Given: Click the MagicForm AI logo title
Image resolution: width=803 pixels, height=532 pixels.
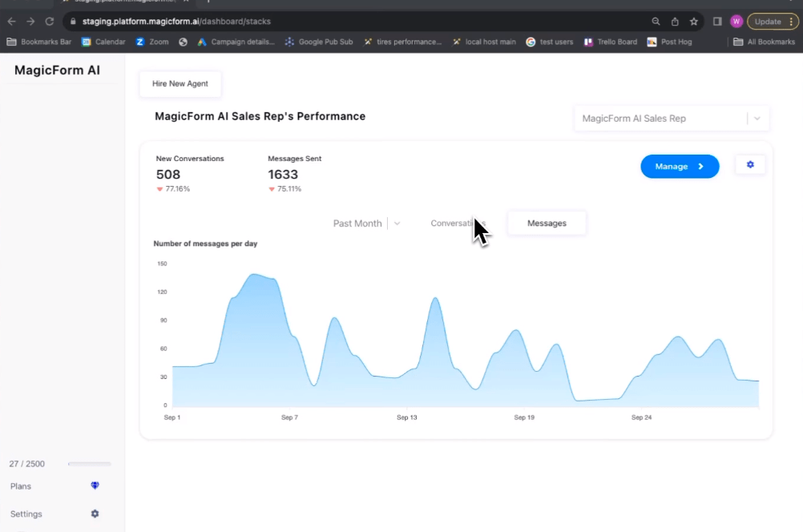Looking at the screenshot, I should pos(58,71).
